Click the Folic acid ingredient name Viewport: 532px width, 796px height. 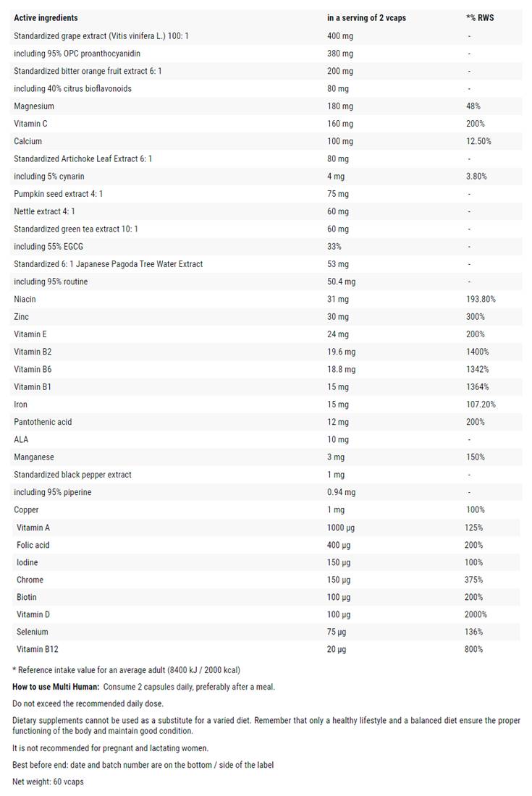[33, 545]
